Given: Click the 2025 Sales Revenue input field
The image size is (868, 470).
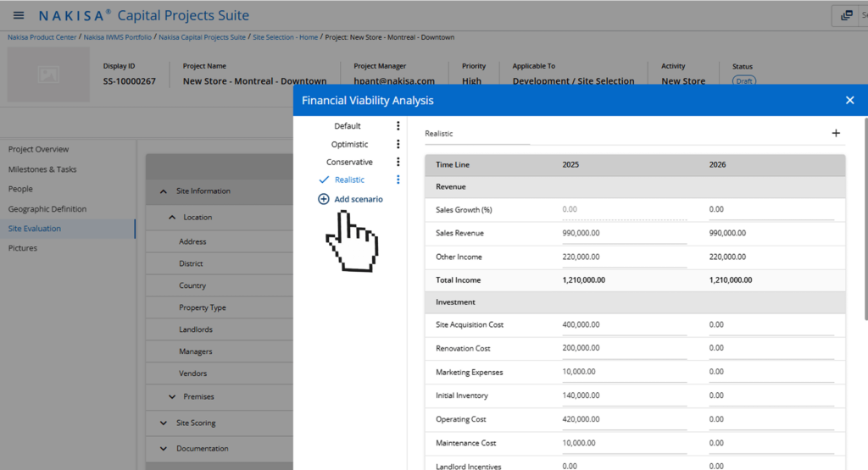Looking at the screenshot, I should coord(623,233).
